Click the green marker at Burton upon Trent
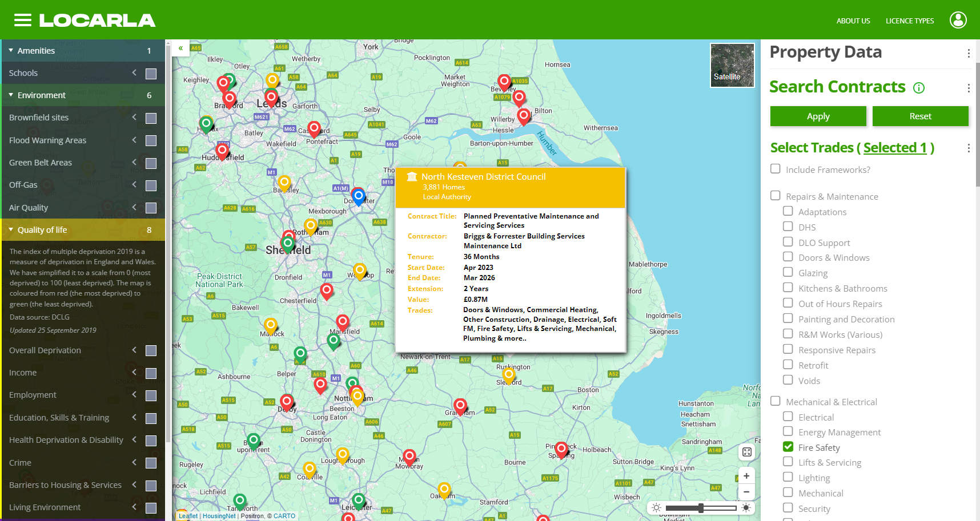Image resolution: width=980 pixels, height=521 pixels. tap(254, 441)
